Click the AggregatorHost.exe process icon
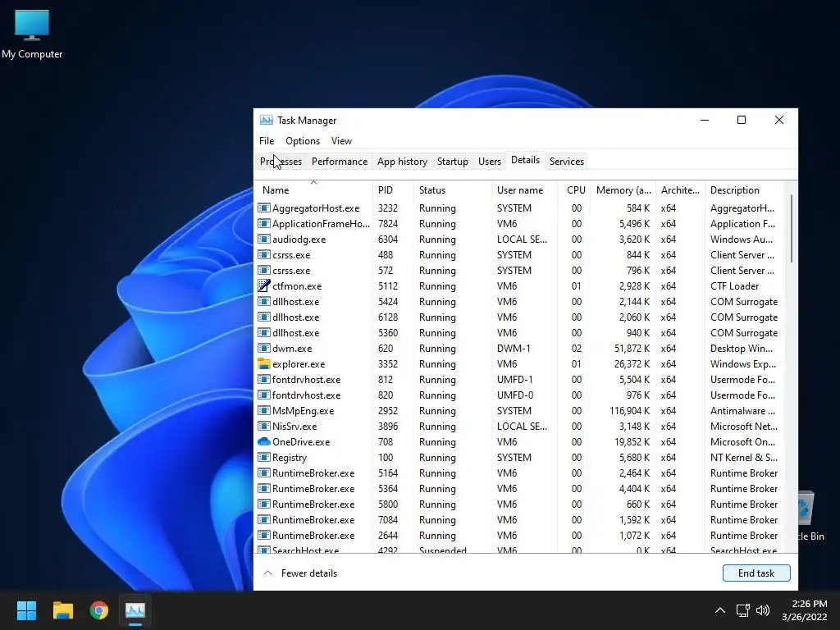The height and width of the screenshot is (630, 840). point(263,208)
